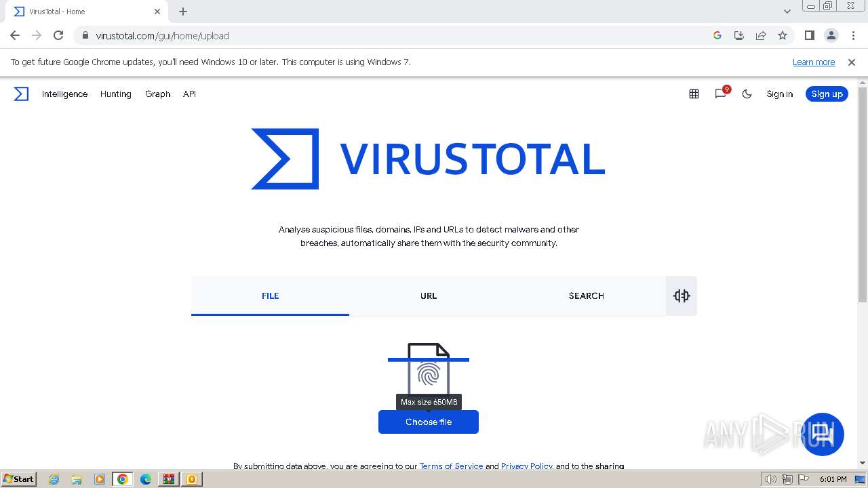Switch to the URL tab
This screenshot has width=868, height=488.
(x=429, y=296)
